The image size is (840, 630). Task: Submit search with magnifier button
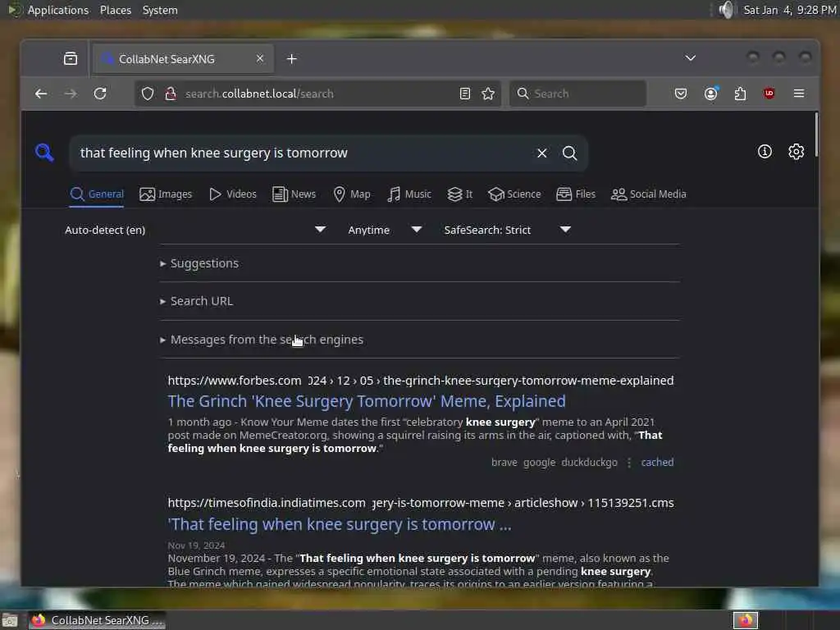click(x=569, y=153)
